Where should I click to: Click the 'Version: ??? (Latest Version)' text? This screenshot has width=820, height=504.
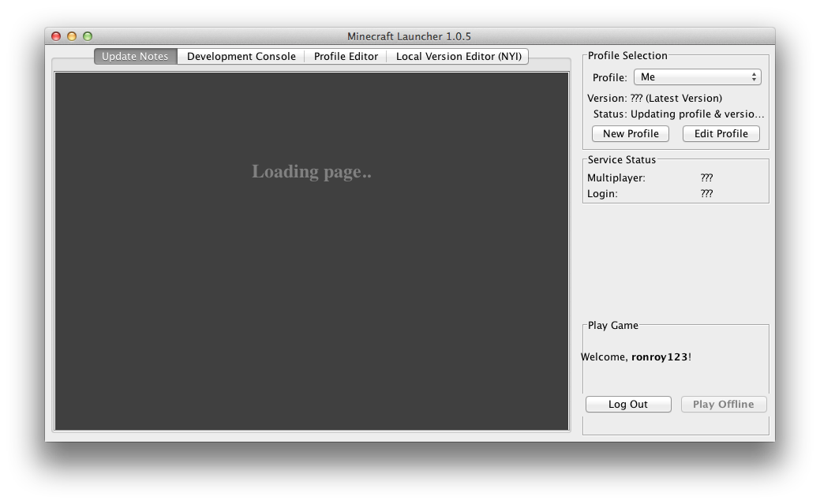[654, 99]
